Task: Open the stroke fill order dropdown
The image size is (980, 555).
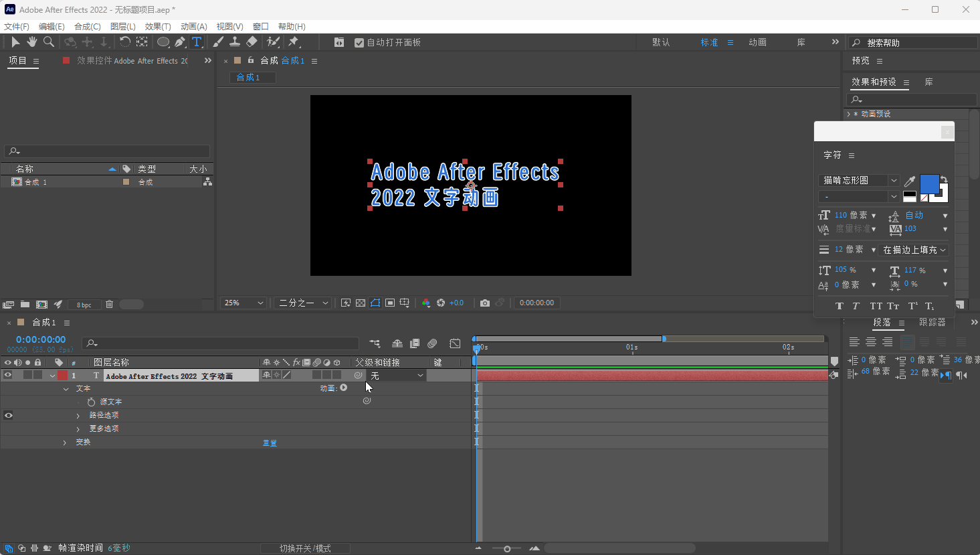Action: point(914,250)
